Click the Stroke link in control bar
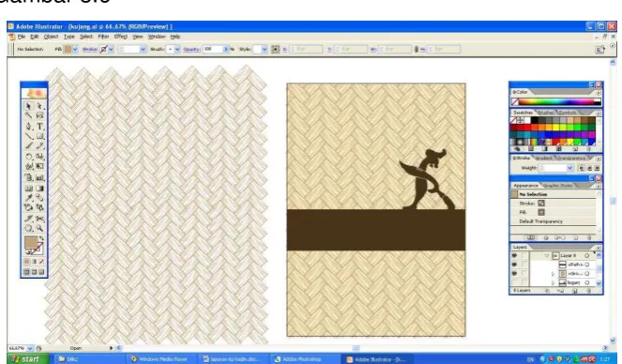This screenshot has height=364, width=622. [x=90, y=49]
